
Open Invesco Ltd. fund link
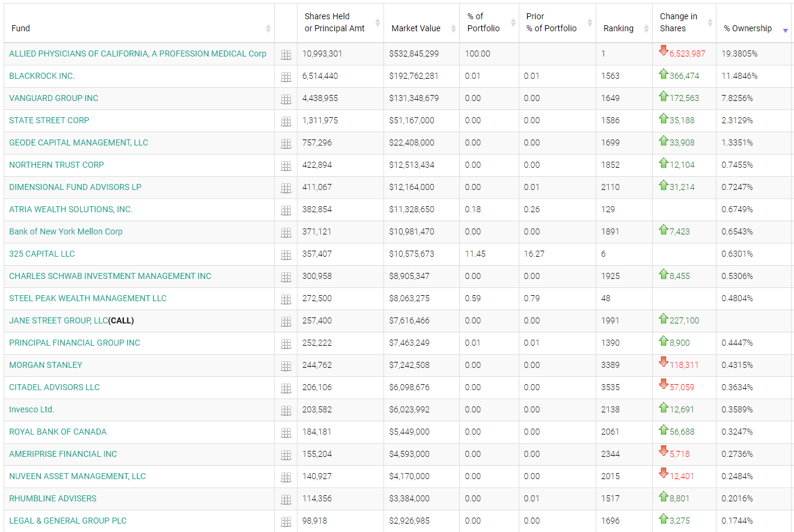click(32, 409)
